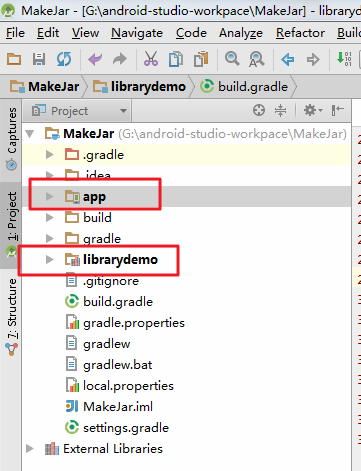Expand the gradle folder arrow
The height and width of the screenshot is (471, 361).
(x=50, y=238)
